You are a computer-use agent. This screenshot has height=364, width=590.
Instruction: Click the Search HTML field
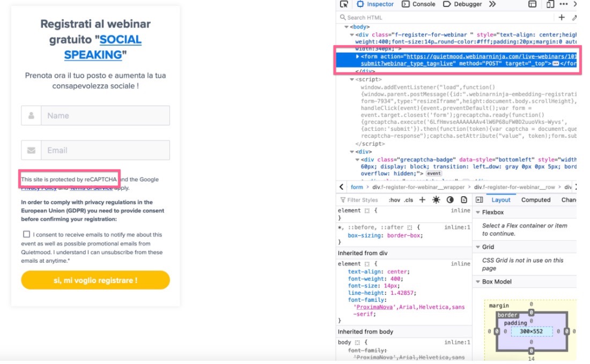tap(446, 17)
